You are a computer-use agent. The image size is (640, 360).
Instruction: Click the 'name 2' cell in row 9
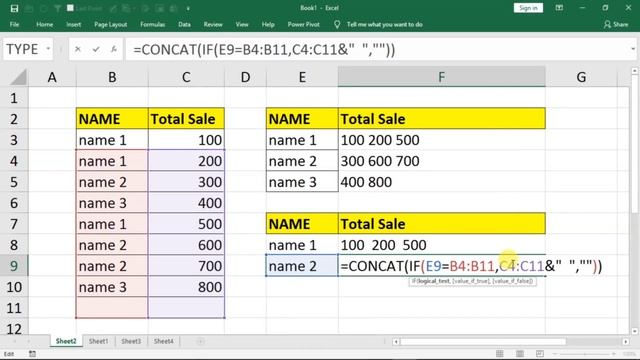(x=302, y=266)
